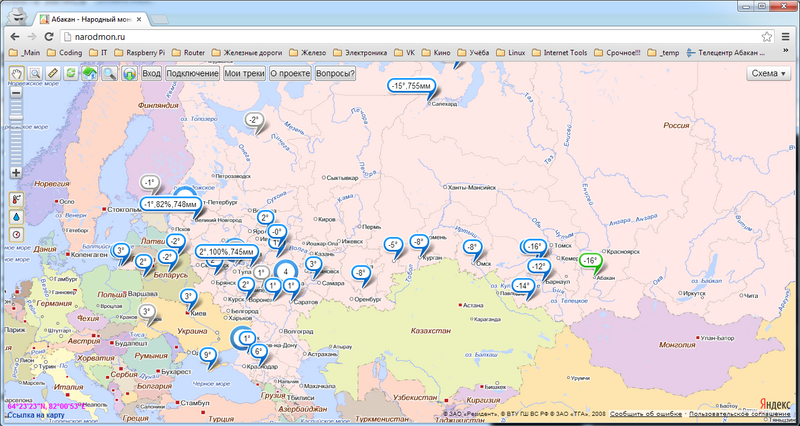Click the browser back arrow
This screenshot has width=800, height=426.
tap(15, 37)
